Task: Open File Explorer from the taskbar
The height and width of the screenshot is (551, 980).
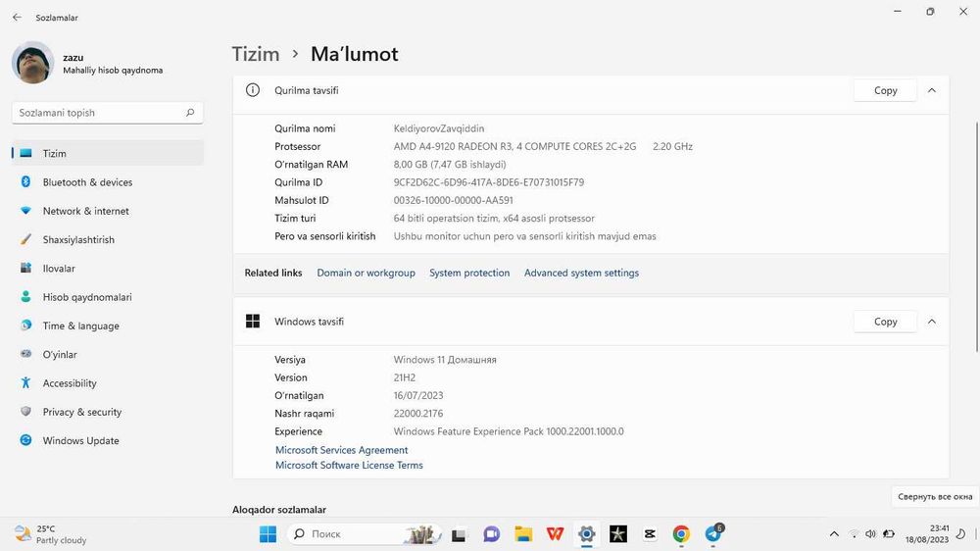Action: pyautogui.click(x=523, y=534)
